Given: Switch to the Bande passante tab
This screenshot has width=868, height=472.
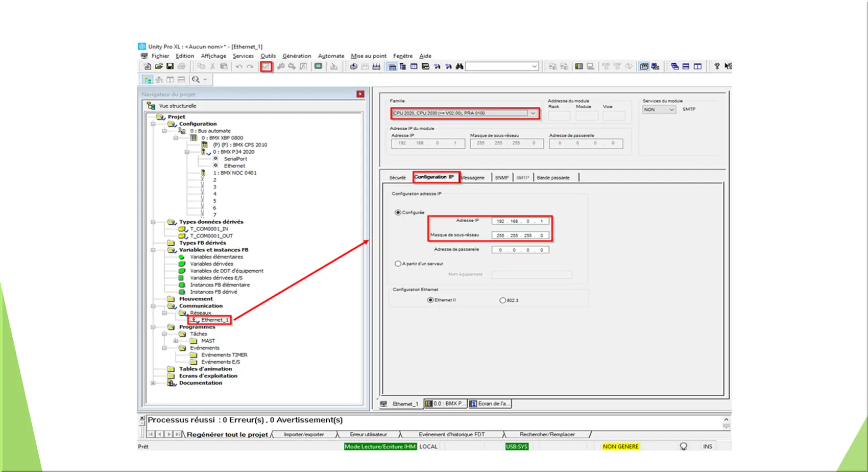Looking at the screenshot, I should click(553, 178).
